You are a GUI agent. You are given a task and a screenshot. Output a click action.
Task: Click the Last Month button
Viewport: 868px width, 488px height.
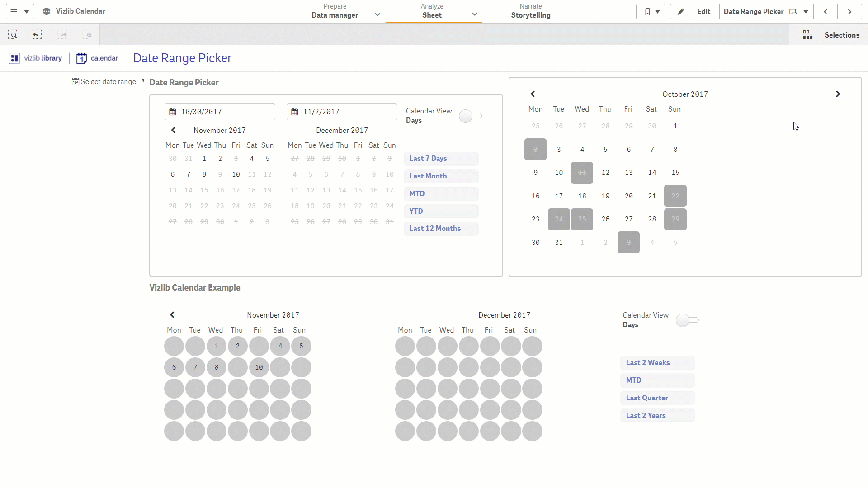click(441, 176)
